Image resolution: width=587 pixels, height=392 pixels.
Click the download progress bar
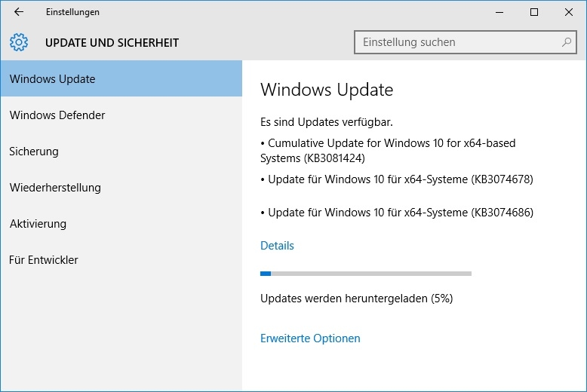pyautogui.click(x=366, y=274)
